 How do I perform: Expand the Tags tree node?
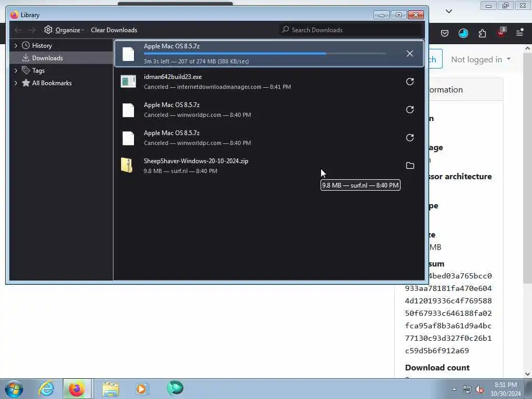16,71
